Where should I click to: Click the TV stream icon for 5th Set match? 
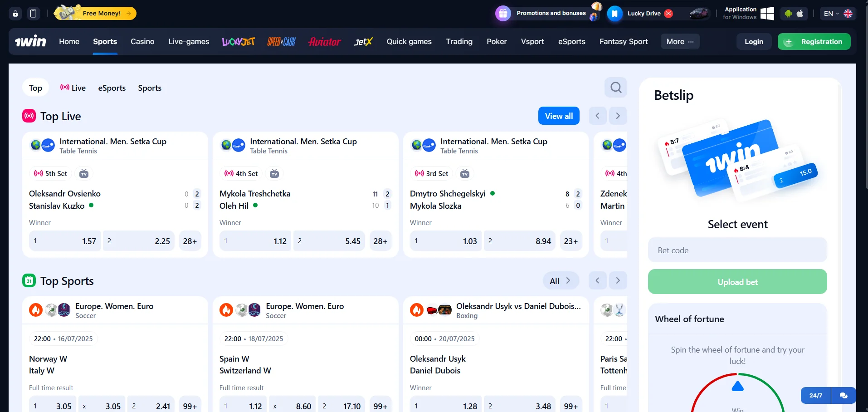pyautogui.click(x=84, y=173)
